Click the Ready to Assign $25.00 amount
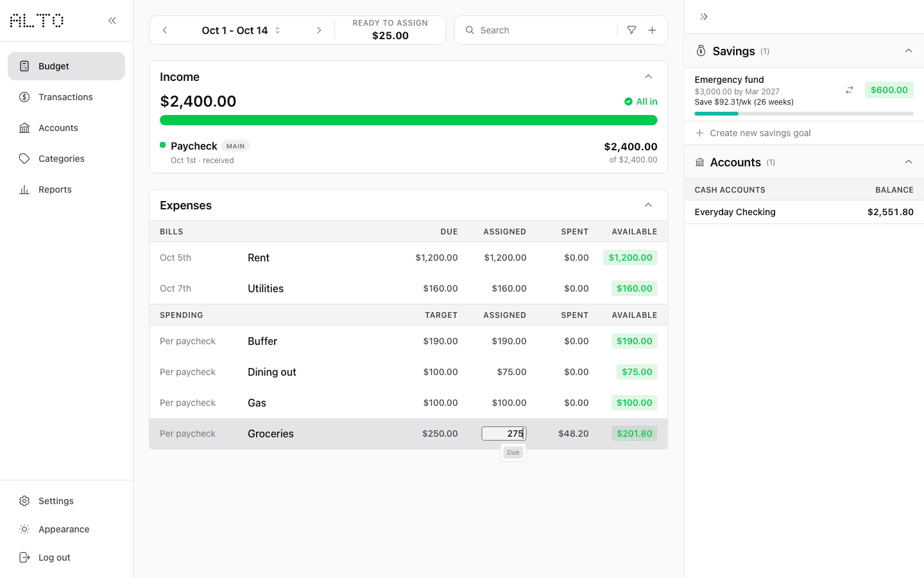924x578 pixels. (390, 36)
